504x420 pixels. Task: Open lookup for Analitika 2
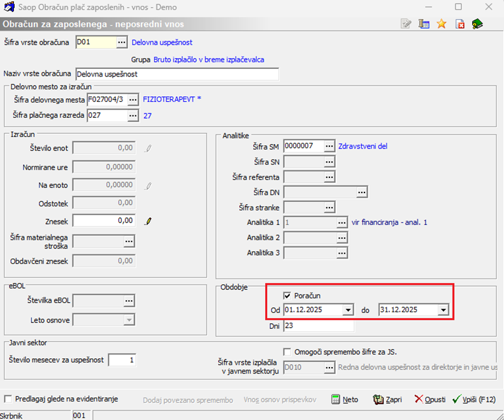(x=342, y=238)
